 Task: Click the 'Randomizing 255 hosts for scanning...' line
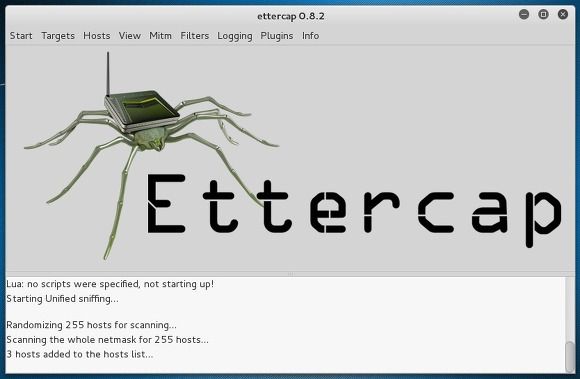[91, 325]
